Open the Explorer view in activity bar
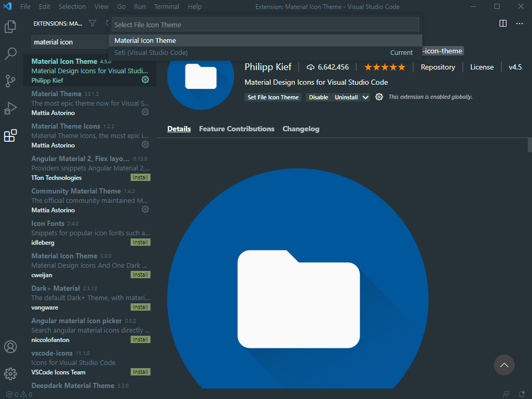This screenshot has height=399, width=532. click(10, 27)
